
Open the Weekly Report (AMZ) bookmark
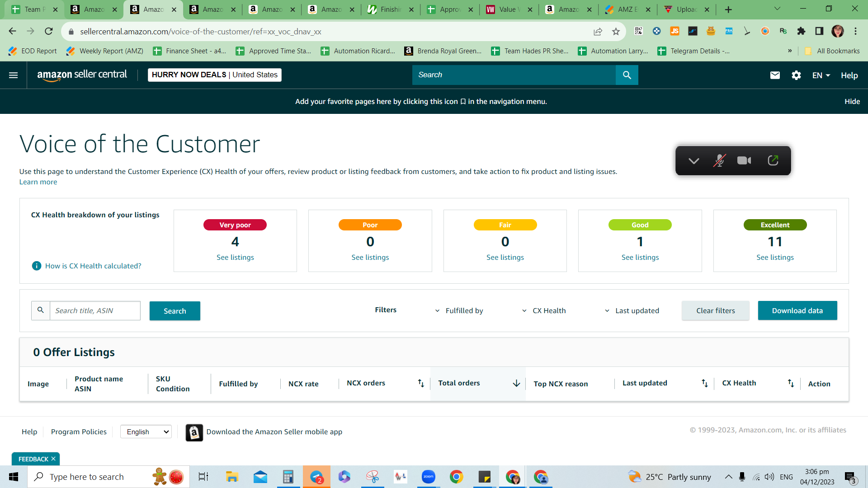pyautogui.click(x=105, y=51)
